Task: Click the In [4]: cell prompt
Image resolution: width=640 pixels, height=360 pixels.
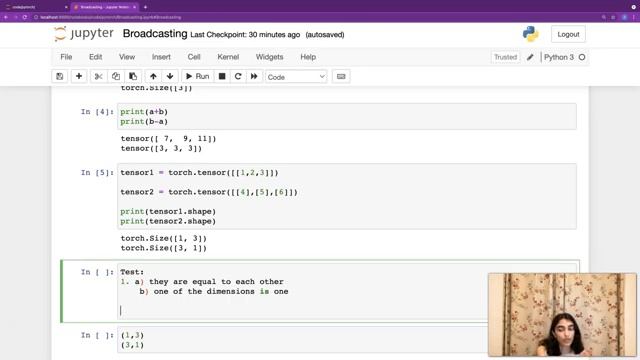Action: coord(97,112)
